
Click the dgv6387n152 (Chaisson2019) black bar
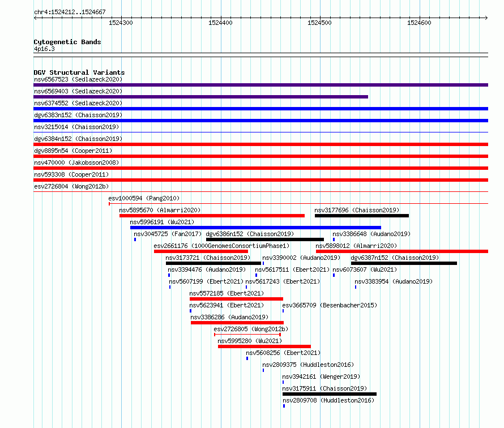(404, 263)
